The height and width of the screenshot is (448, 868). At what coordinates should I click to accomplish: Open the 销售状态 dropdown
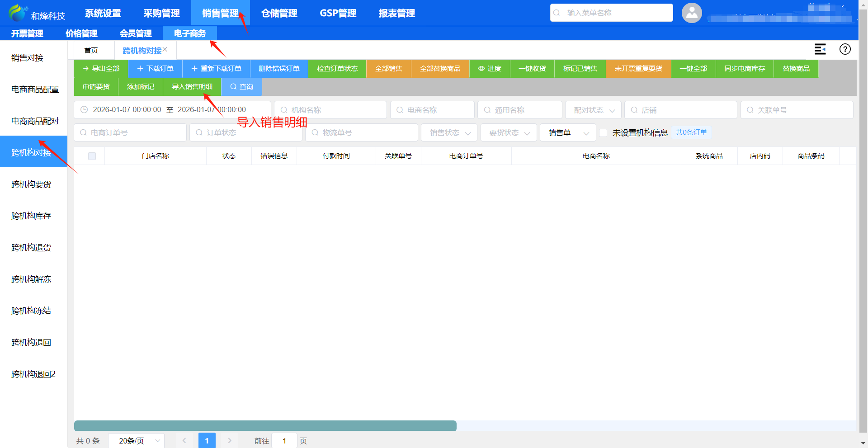click(449, 133)
